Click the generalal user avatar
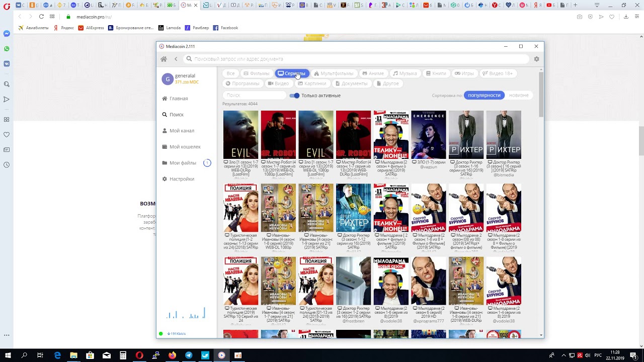Screen dimensions: 644x362 tap(168, 79)
